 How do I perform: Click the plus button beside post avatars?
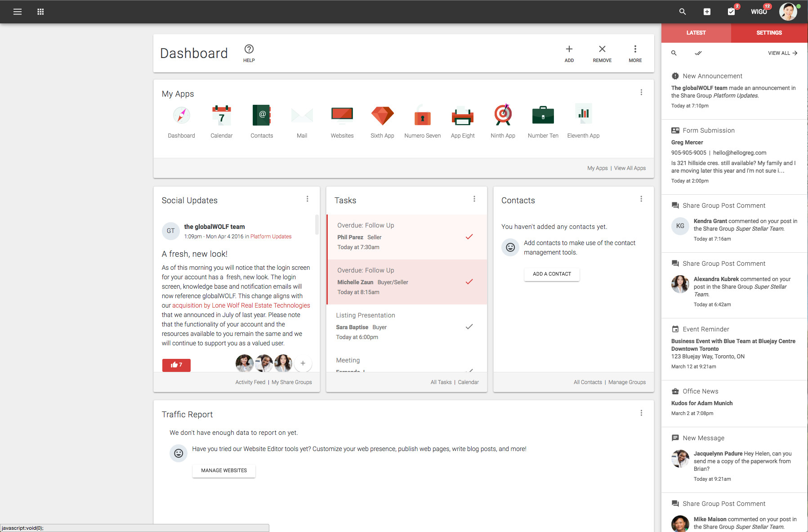[x=303, y=363]
